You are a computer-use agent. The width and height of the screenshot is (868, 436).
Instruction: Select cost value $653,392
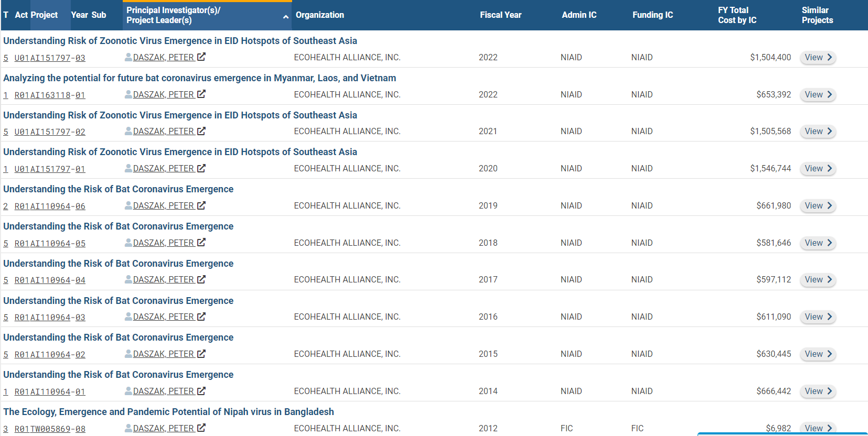774,94
